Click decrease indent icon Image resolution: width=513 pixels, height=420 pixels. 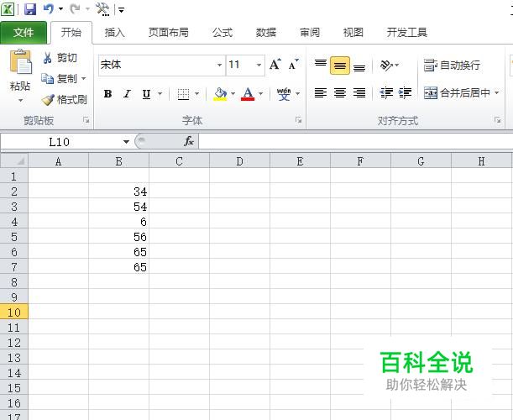386,93
